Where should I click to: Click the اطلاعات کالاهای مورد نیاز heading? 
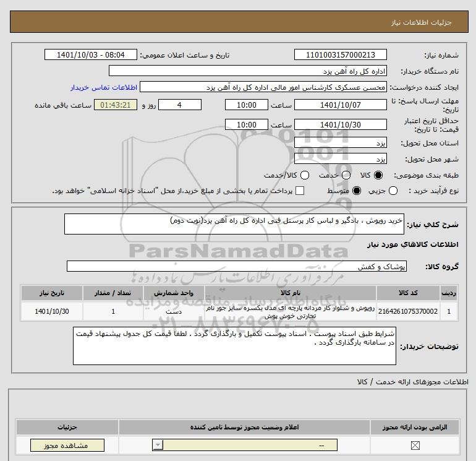(x=412, y=244)
